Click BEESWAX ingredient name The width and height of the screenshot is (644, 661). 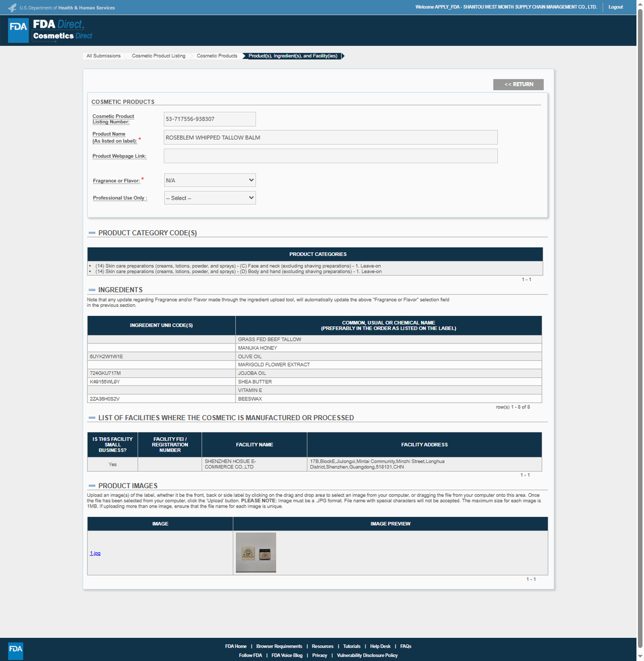pyautogui.click(x=250, y=399)
